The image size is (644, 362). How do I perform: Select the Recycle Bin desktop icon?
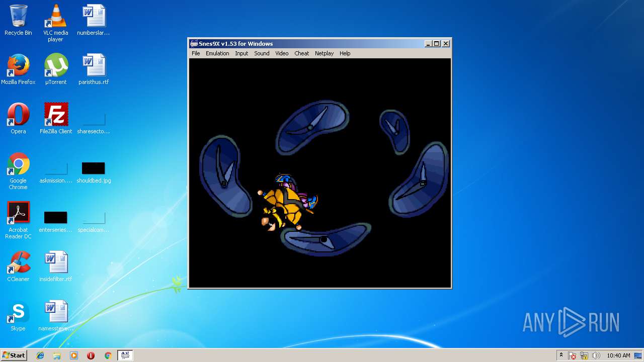pyautogui.click(x=18, y=20)
